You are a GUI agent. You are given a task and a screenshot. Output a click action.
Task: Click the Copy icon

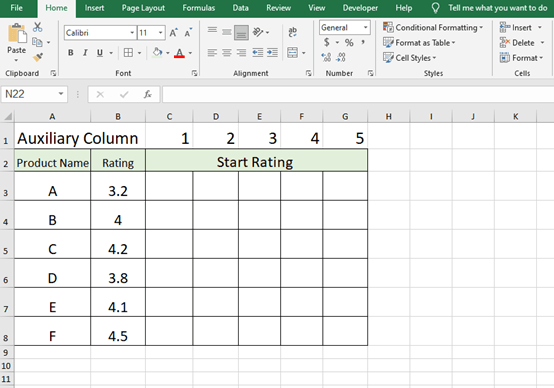click(37, 42)
